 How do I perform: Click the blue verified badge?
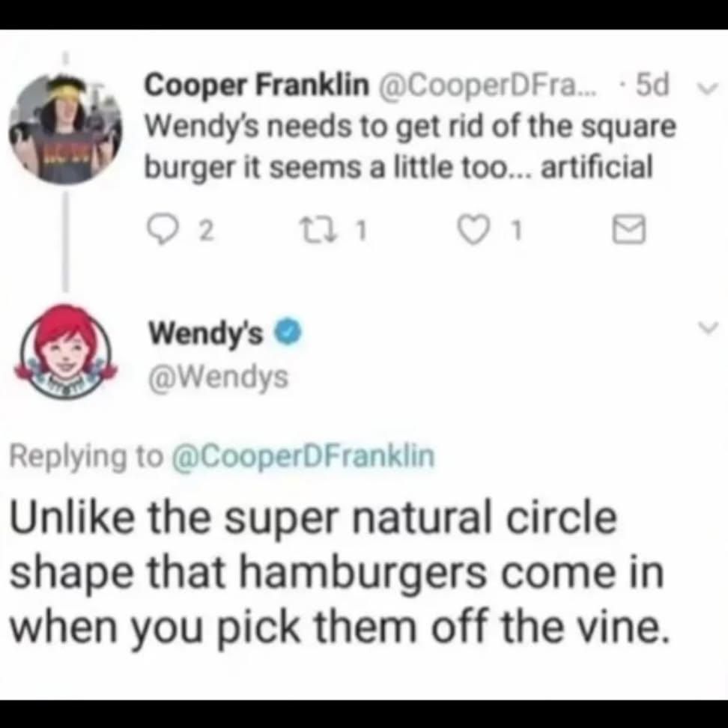[289, 333]
